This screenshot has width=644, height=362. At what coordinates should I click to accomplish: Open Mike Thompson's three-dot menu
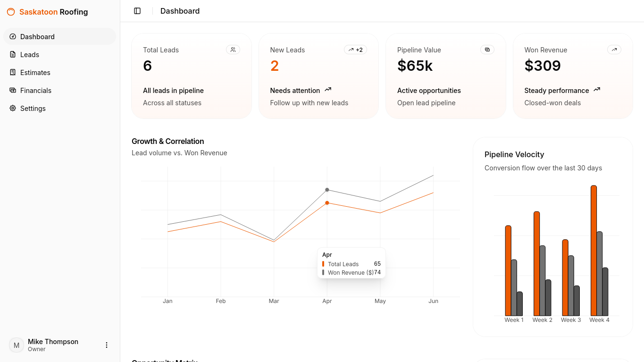coord(107,345)
